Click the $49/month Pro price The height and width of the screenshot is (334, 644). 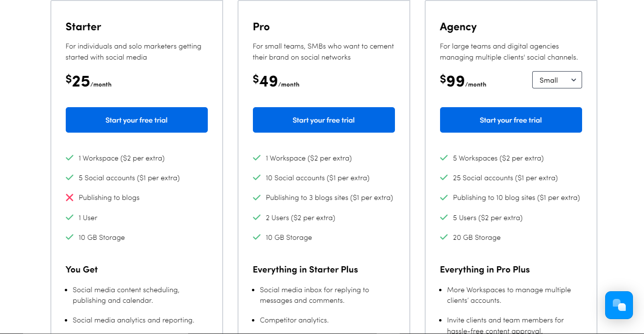tap(276, 81)
